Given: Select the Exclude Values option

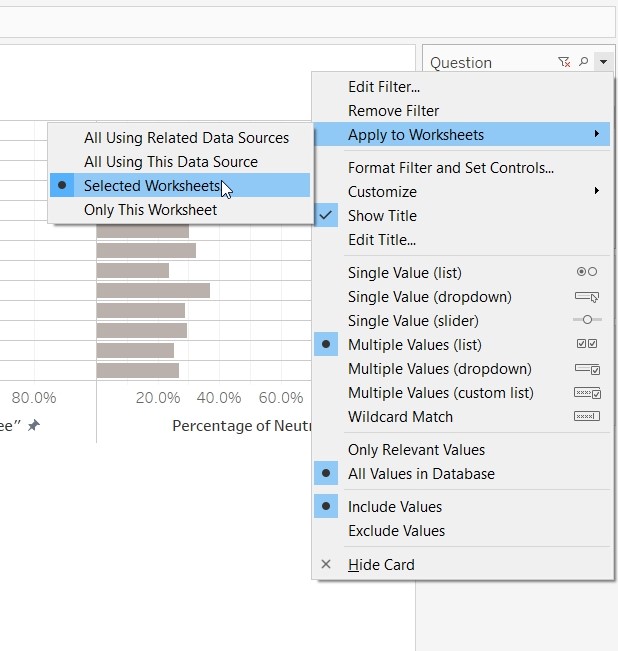Looking at the screenshot, I should (x=396, y=531).
